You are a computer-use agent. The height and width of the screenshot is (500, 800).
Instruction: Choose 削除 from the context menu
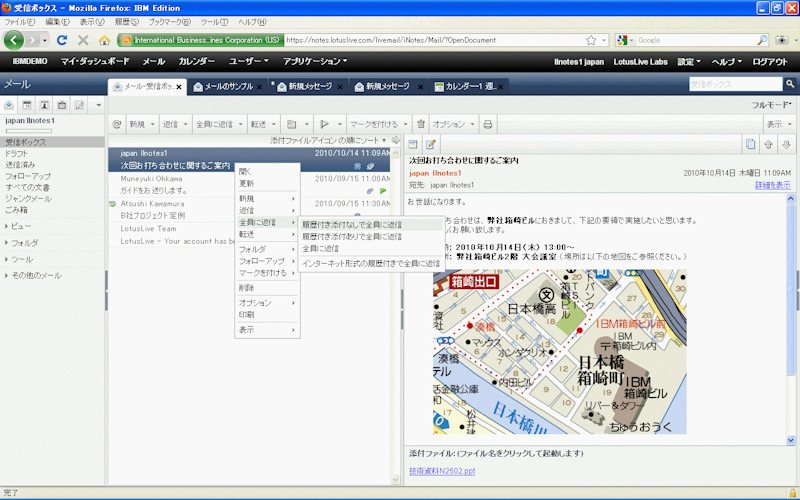267,288
